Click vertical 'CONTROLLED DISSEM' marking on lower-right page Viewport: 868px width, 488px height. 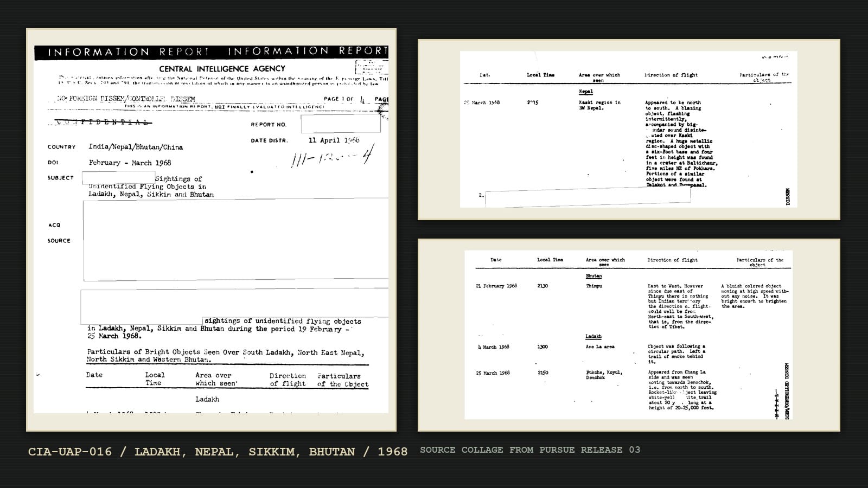pyautogui.click(x=788, y=391)
